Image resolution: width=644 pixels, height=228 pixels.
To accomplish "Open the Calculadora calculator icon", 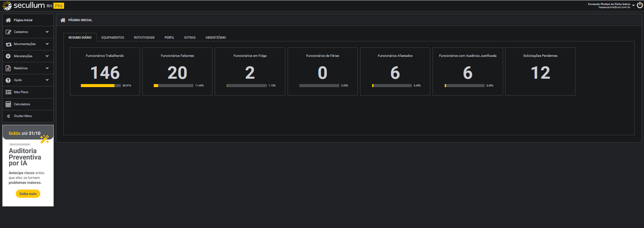I will (x=8, y=104).
